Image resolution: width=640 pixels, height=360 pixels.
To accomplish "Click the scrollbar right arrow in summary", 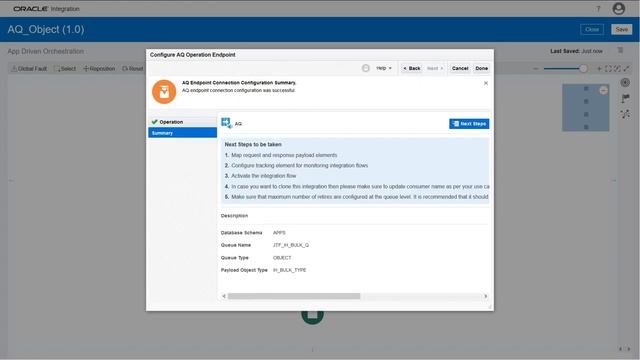I will pyautogui.click(x=485, y=296).
